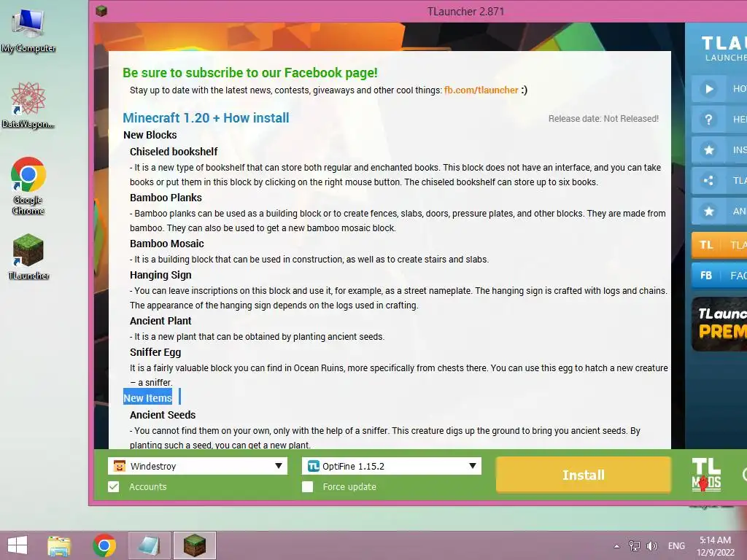This screenshot has width=747, height=560.
Task: Click the TLauncher window title icon
Action: coord(101,10)
